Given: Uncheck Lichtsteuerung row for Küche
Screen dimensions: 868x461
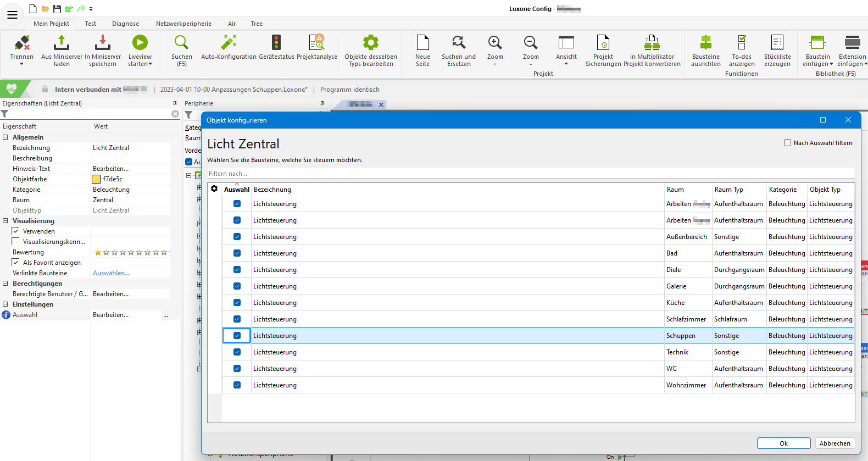Looking at the screenshot, I should pos(237,303).
